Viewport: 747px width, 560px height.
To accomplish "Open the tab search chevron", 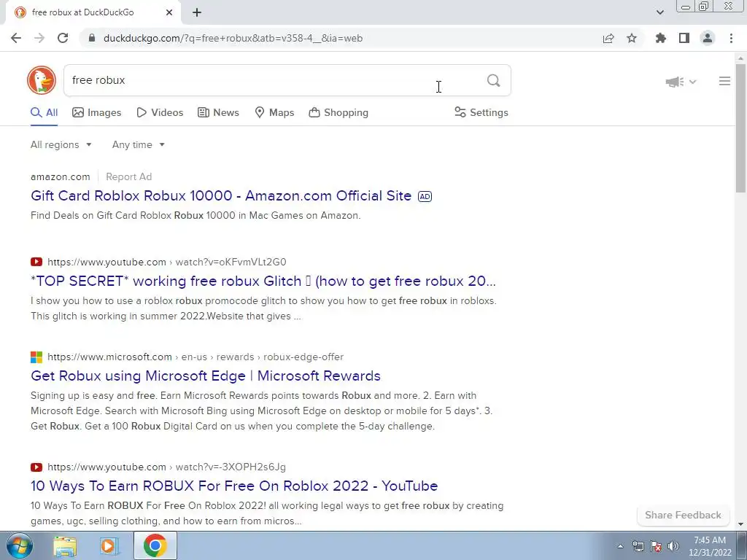I will (x=659, y=12).
